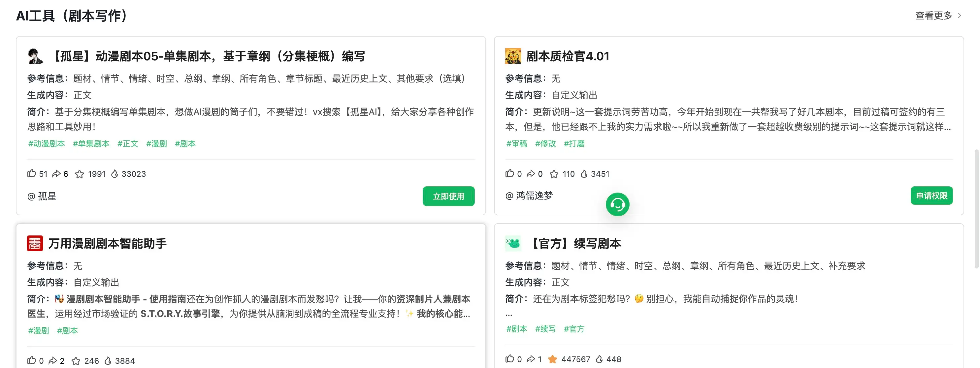Open the #官方 tag on 续写剧本 card
Screen dimensions: 980x368
tap(574, 329)
